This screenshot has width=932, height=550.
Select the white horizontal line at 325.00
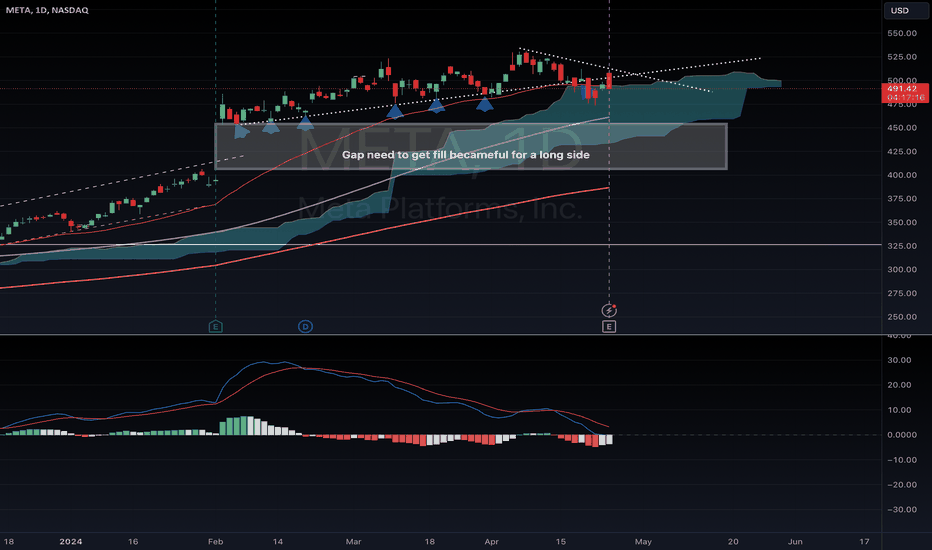pos(440,244)
